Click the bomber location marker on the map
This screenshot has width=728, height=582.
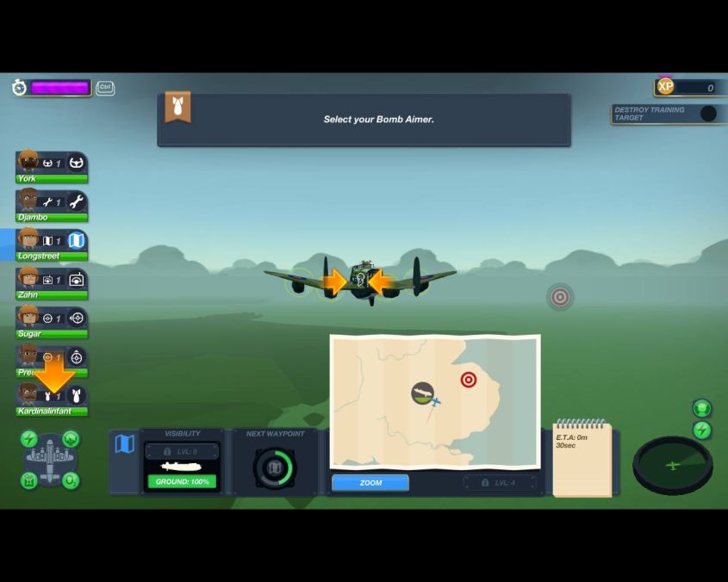[422, 393]
